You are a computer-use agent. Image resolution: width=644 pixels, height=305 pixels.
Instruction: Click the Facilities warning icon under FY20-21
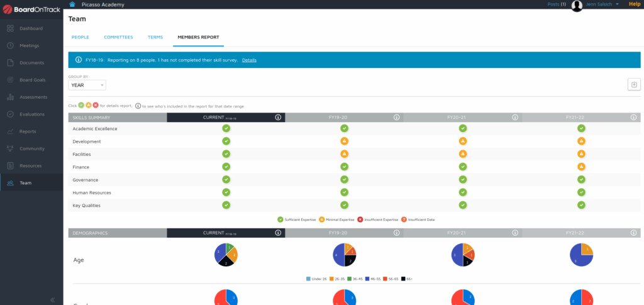point(463,154)
